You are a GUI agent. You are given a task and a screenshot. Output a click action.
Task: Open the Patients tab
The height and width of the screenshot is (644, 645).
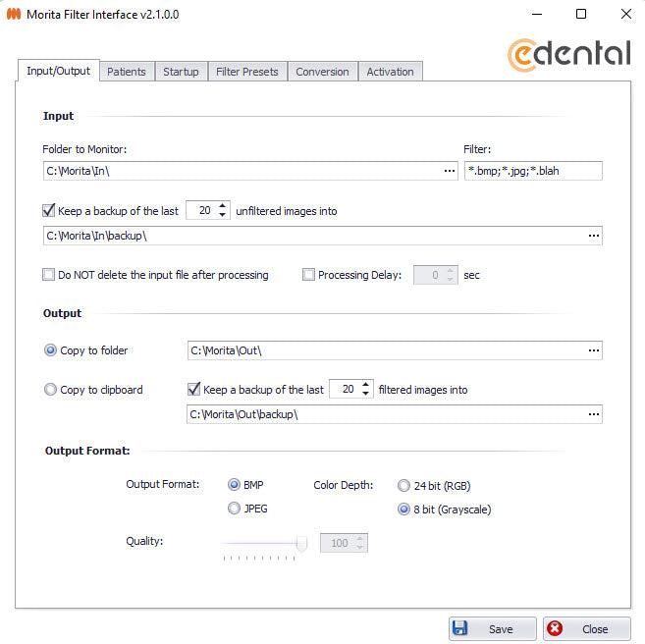[x=127, y=72]
